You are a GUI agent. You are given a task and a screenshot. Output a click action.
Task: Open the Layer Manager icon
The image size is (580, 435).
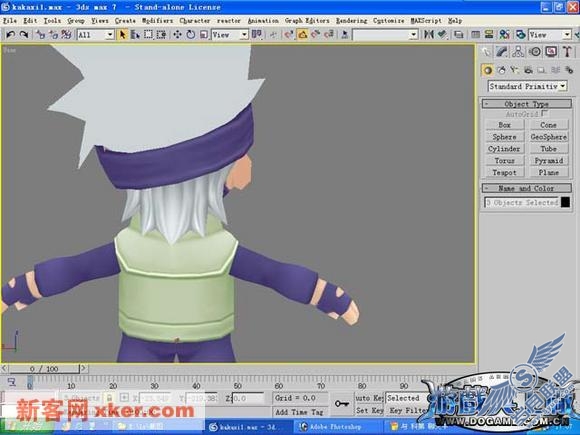click(459, 34)
